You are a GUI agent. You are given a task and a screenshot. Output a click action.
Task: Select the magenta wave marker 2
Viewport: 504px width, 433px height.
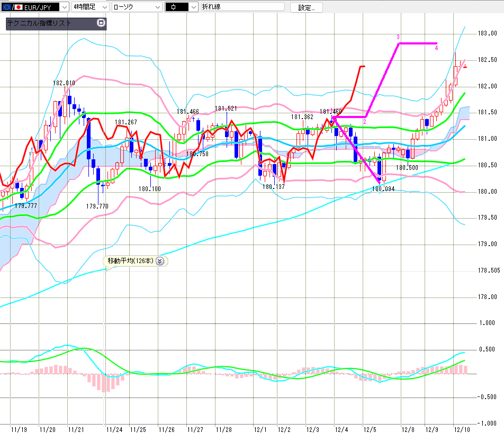click(364, 122)
